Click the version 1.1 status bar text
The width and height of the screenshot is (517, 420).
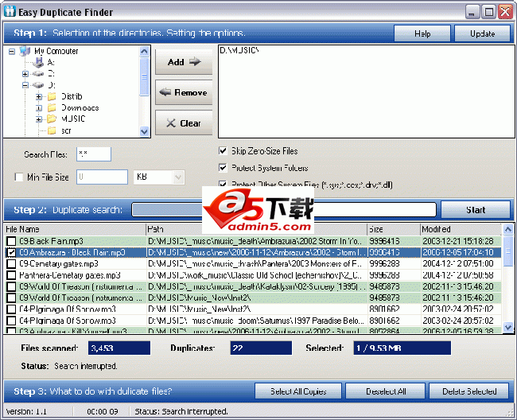26,411
